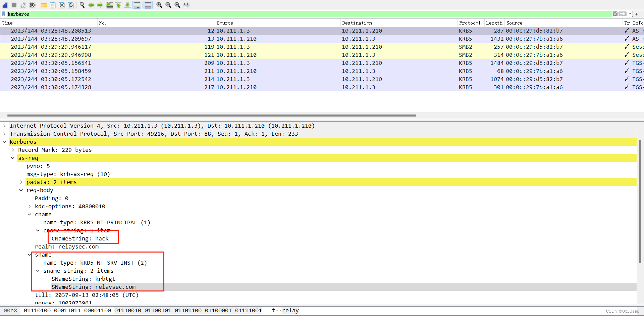Select packet number 217 row
The height and width of the screenshot is (316, 644).
(322, 87)
